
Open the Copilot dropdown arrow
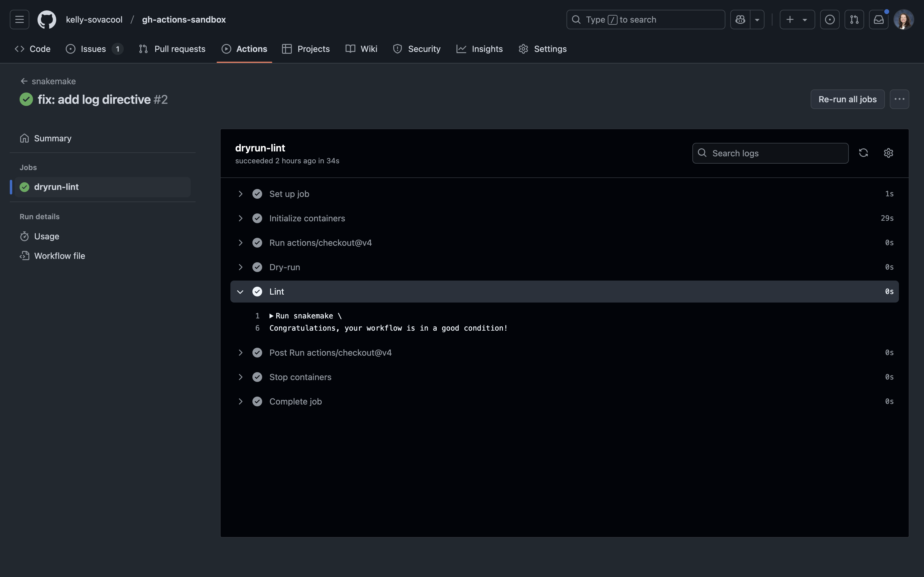coord(757,20)
